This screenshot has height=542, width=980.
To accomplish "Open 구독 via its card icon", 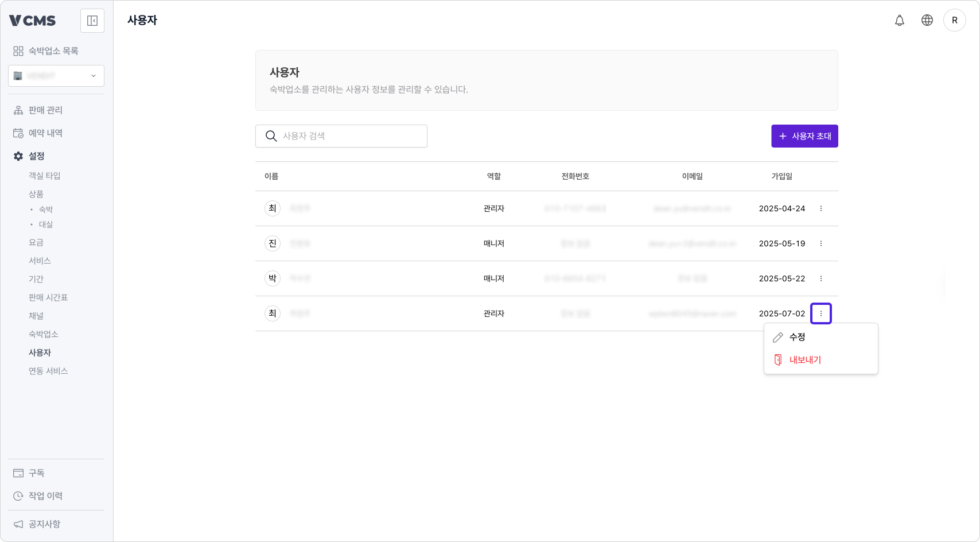I will point(17,473).
